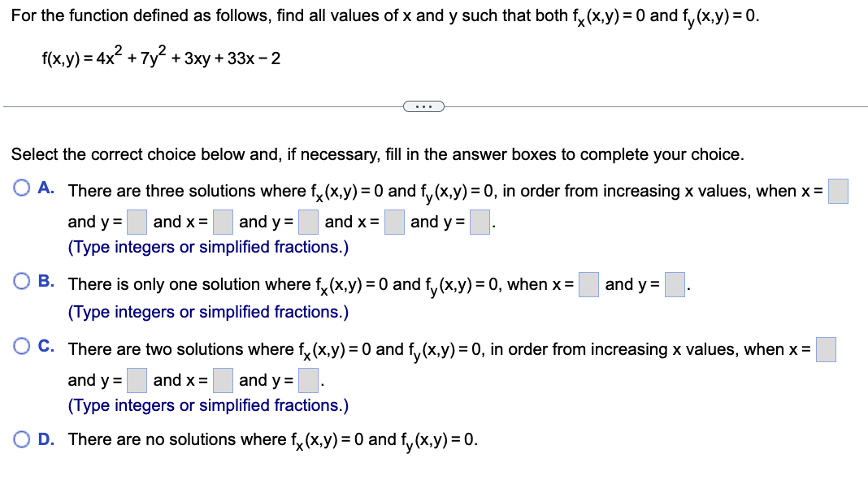Screen dimensions: 868x484
Task: Expand the ellipsis divider control
Action: (423, 106)
